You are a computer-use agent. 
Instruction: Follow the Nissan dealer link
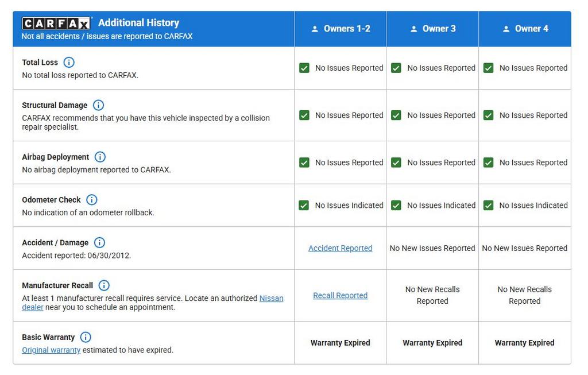[271, 299]
